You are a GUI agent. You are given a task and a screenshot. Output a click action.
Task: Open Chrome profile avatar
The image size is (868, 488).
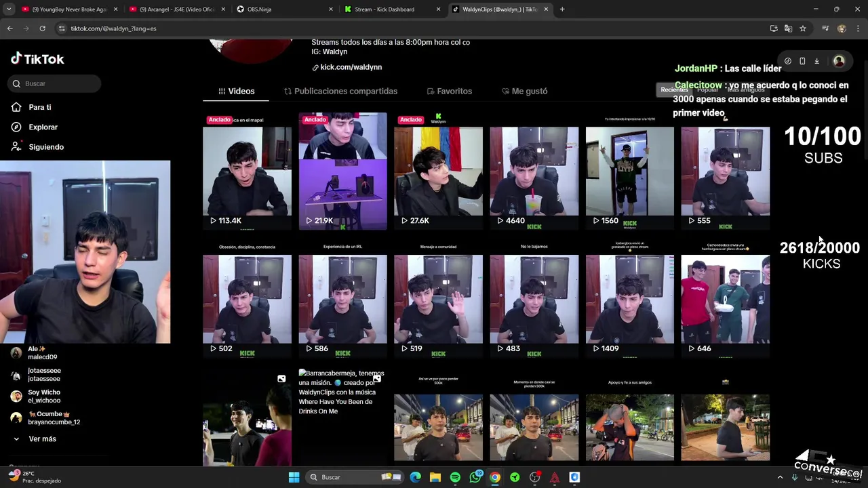pyautogui.click(x=842, y=28)
